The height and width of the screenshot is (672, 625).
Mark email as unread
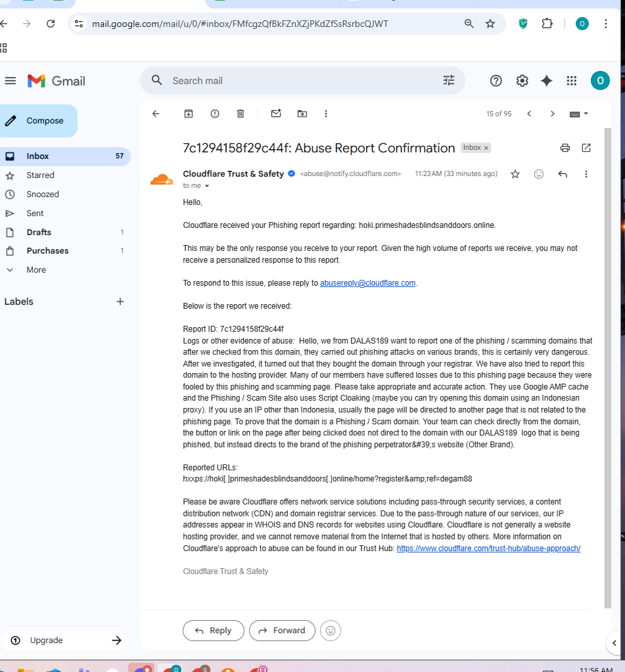(276, 114)
